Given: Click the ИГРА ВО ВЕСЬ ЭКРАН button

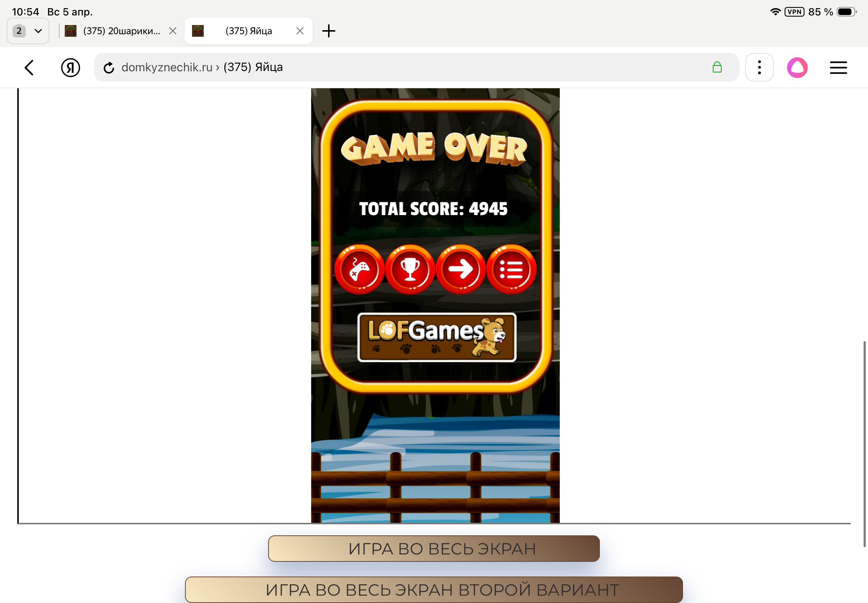Looking at the screenshot, I should pos(434,549).
